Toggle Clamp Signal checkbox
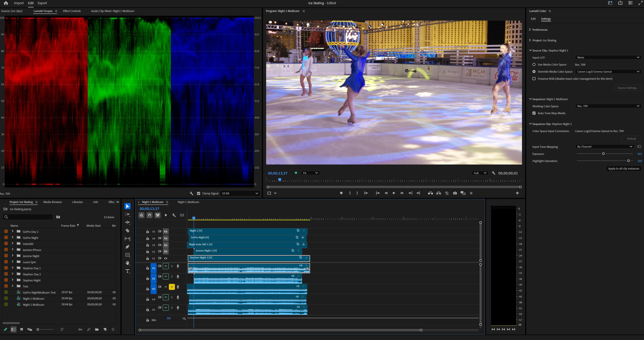The width and height of the screenshot is (644, 340). point(199,193)
